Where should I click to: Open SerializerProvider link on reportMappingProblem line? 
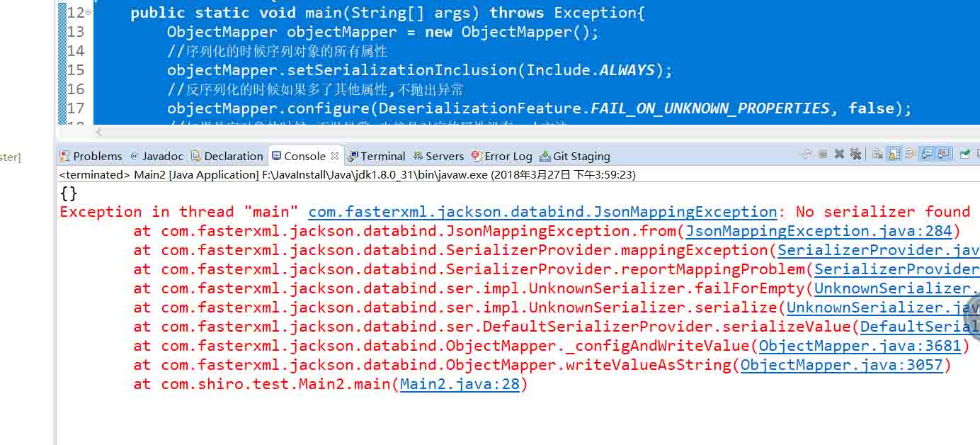(897, 269)
